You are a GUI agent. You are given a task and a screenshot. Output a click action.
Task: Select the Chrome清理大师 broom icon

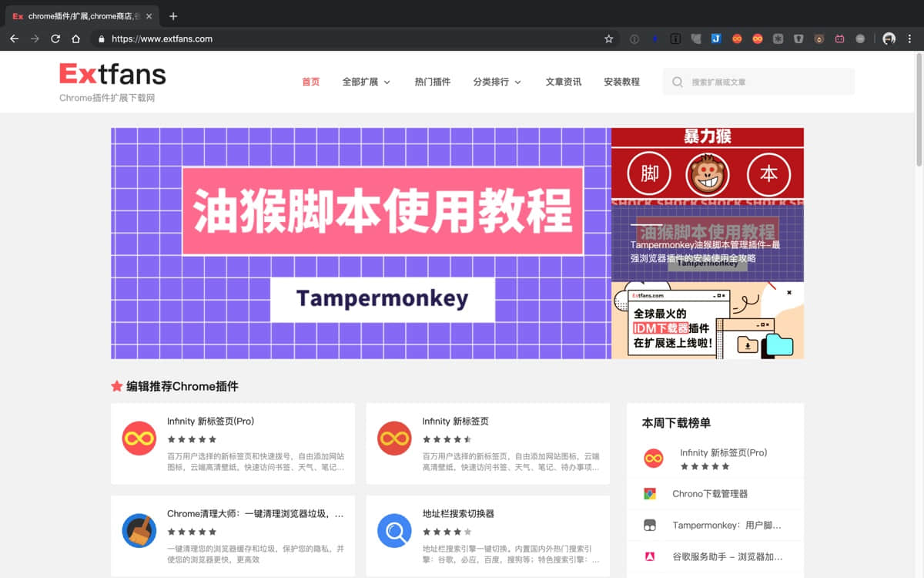(x=139, y=532)
